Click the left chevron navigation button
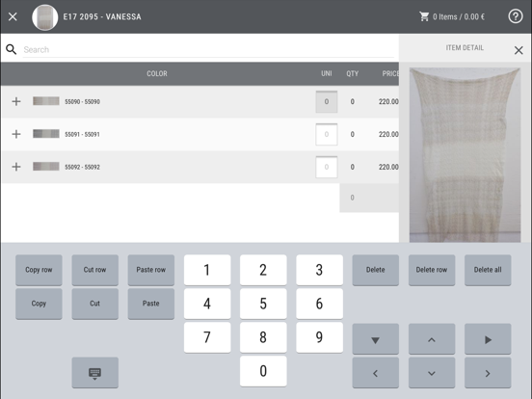532x399 pixels. point(376,373)
